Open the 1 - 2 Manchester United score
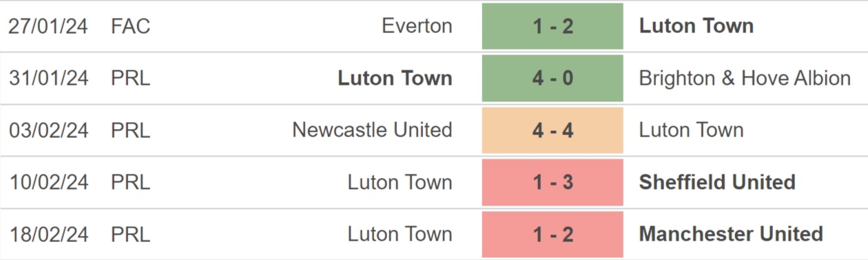 pyautogui.click(x=552, y=234)
